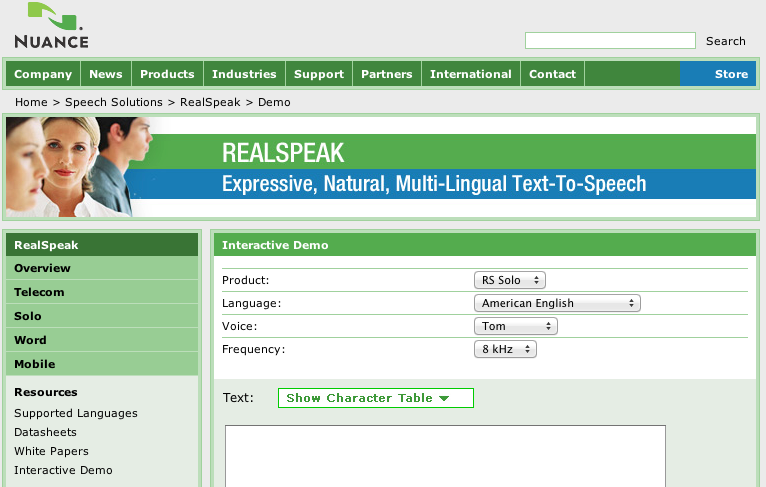Open the Interactive Demo sidebar link
Screen dimensions: 766x487
click(x=64, y=470)
